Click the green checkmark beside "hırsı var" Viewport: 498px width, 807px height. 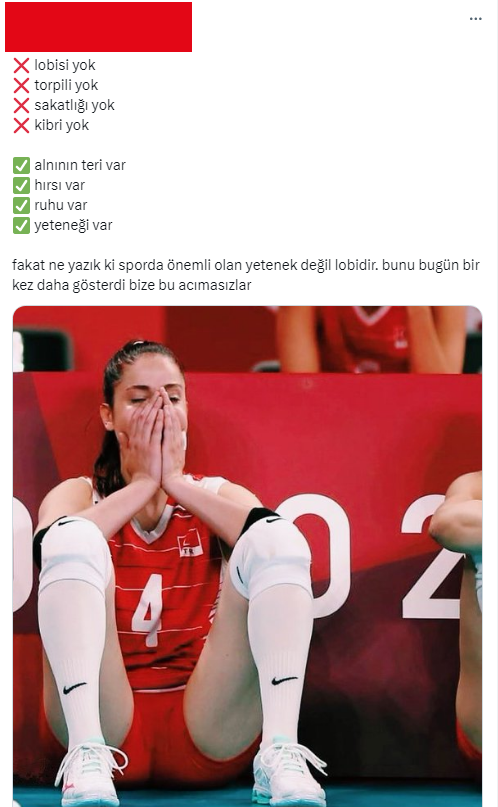pos(21,186)
